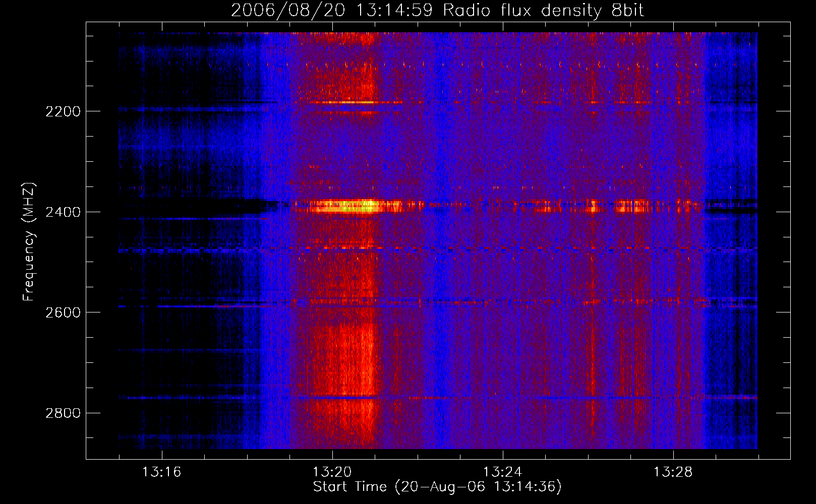Select the 'Frequency (MHZ)' axis label
Image resolution: width=816 pixels, height=504 pixels.
[29, 241]
